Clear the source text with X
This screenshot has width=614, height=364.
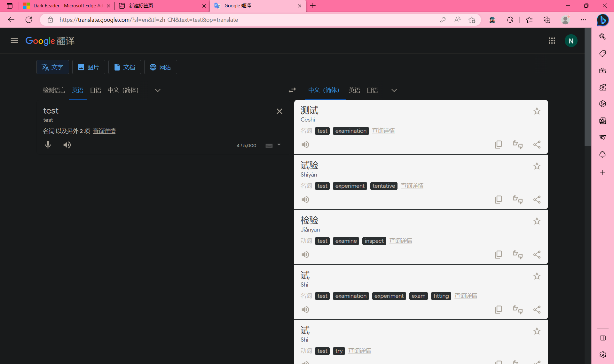(279, 111)
